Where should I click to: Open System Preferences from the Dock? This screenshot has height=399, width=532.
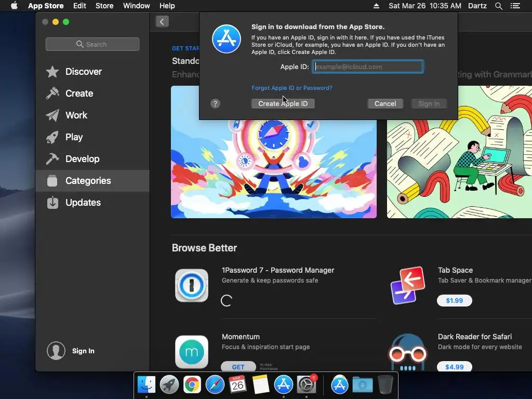pos(307,385)
